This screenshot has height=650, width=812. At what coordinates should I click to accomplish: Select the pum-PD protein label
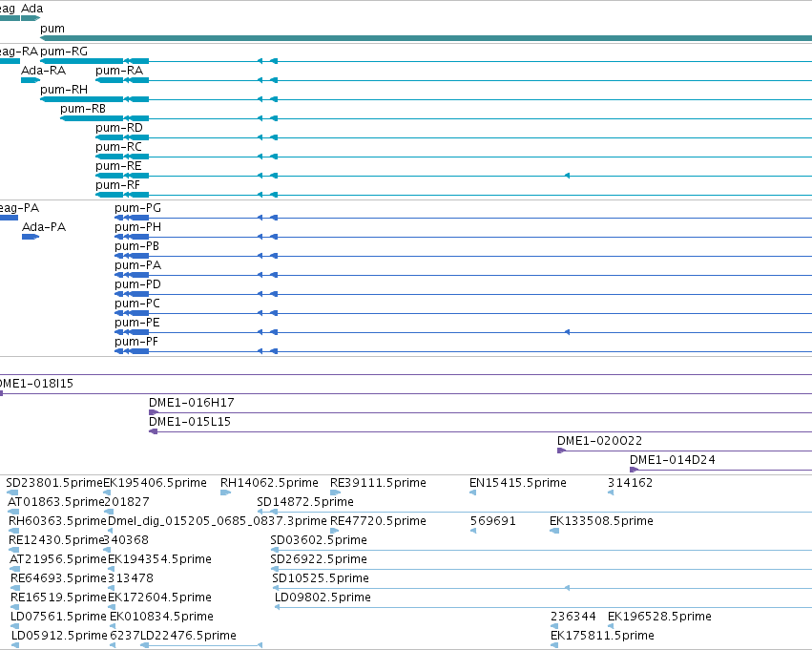(x=137, y=284)
